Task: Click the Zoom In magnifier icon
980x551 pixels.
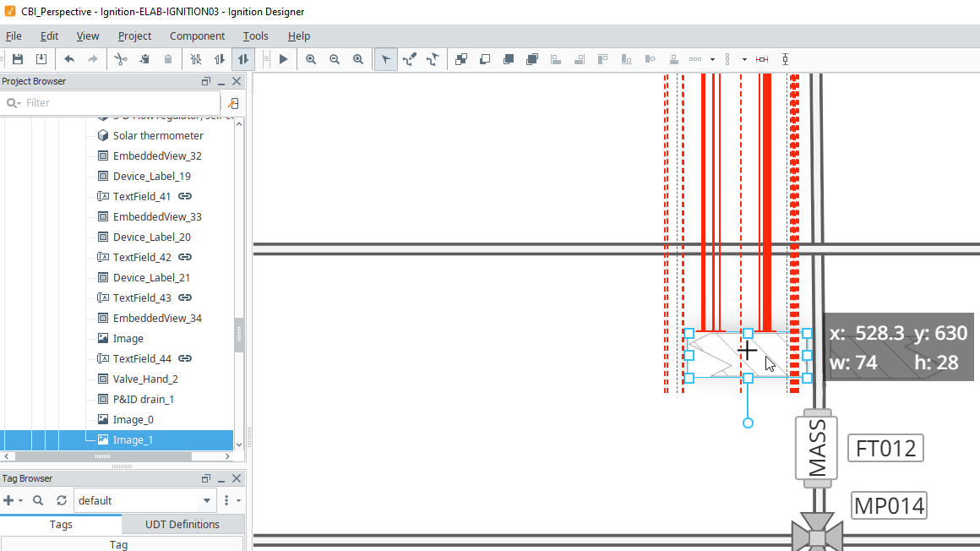Action: (311, 59)
